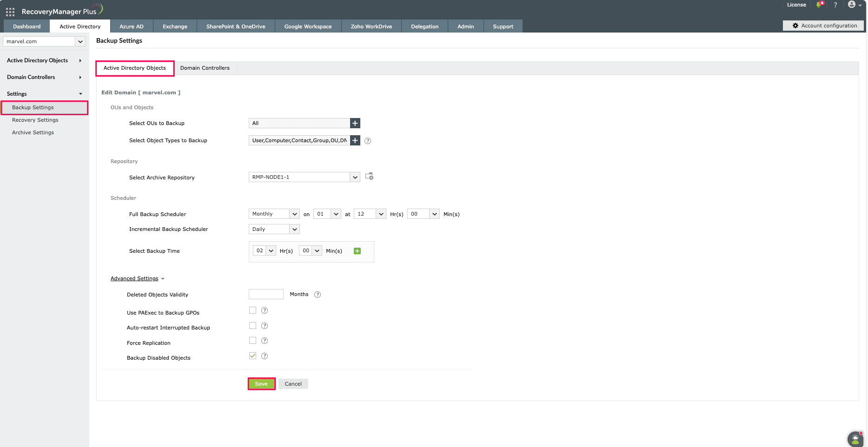
Task: Show help for Use PAExec to Backup GPOs
Action: 265,310
